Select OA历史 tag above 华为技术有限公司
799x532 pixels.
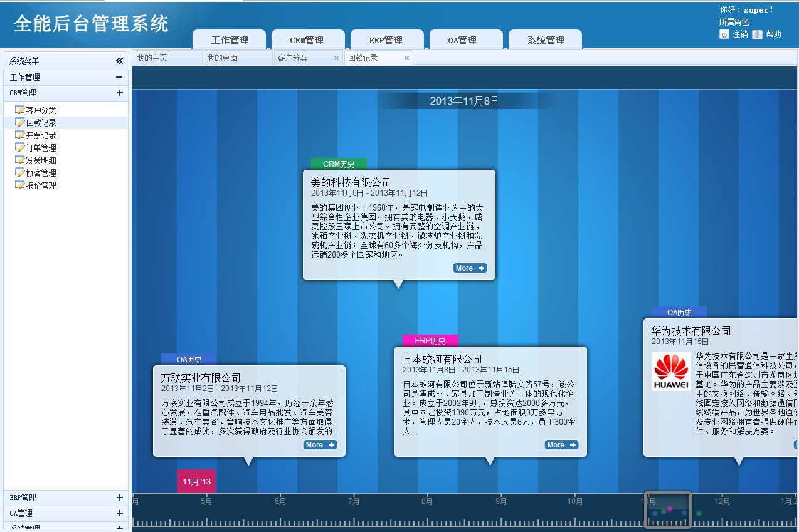click(x=679, y=313)
